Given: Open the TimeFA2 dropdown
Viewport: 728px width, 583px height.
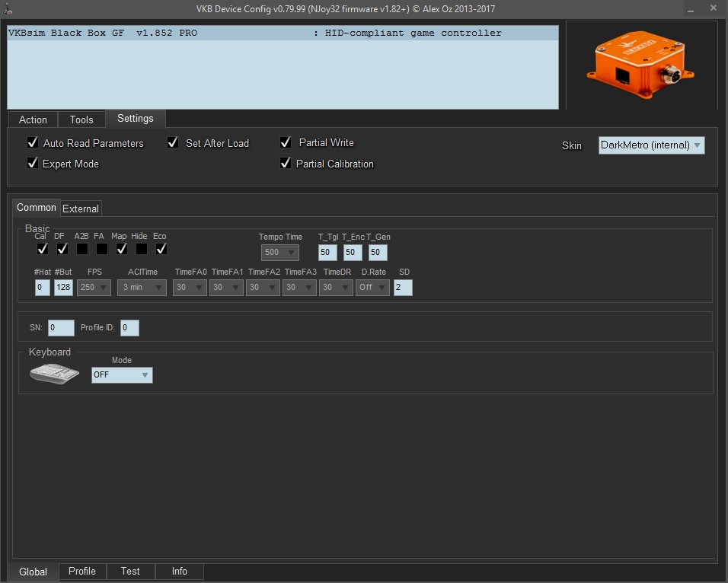Looking at the screenshot, I should pyautogui.click(x=263, y=288).
